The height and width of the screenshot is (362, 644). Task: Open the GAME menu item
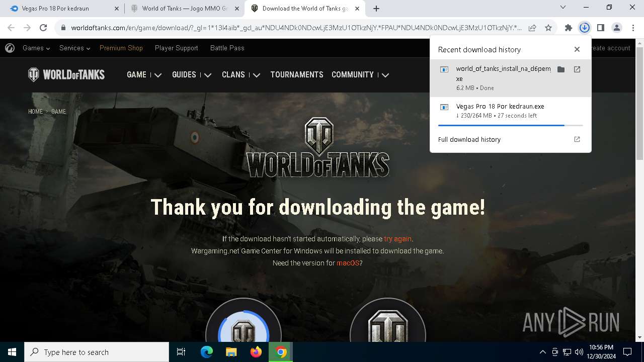tap(136, 75)
